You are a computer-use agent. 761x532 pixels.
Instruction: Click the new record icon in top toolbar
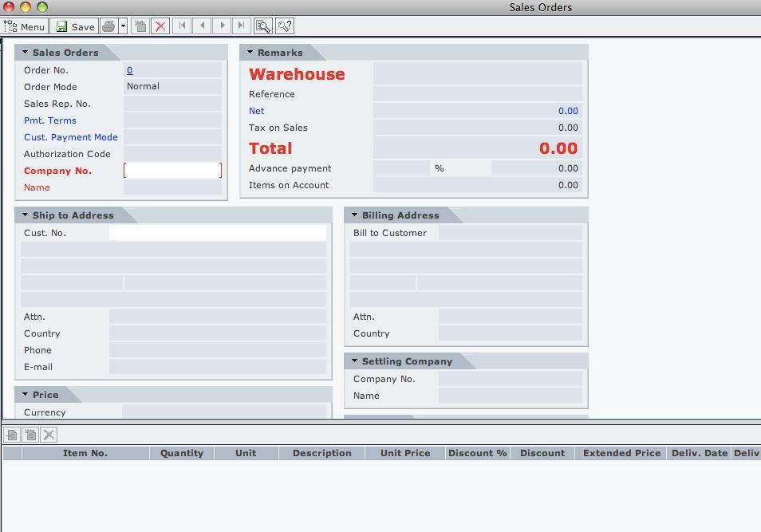(x=140, y=26)
